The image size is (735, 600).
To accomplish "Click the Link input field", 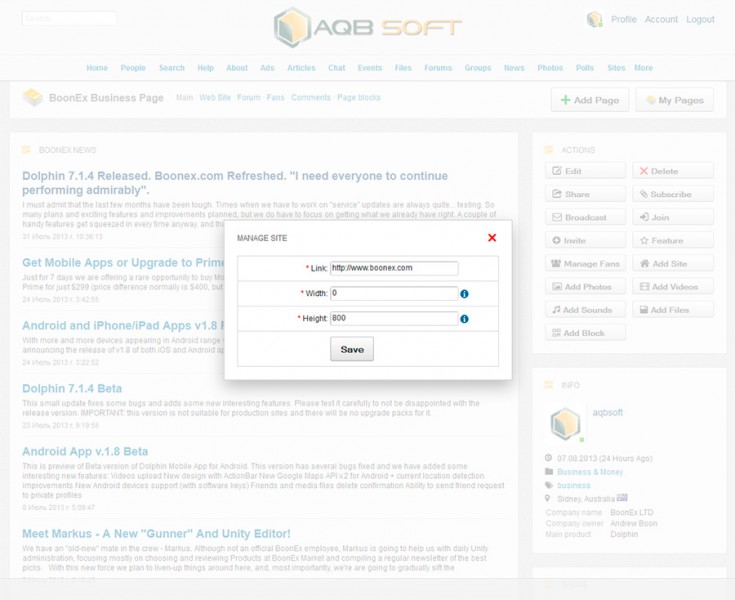I will pyautogui.click(x=394, y=268).
